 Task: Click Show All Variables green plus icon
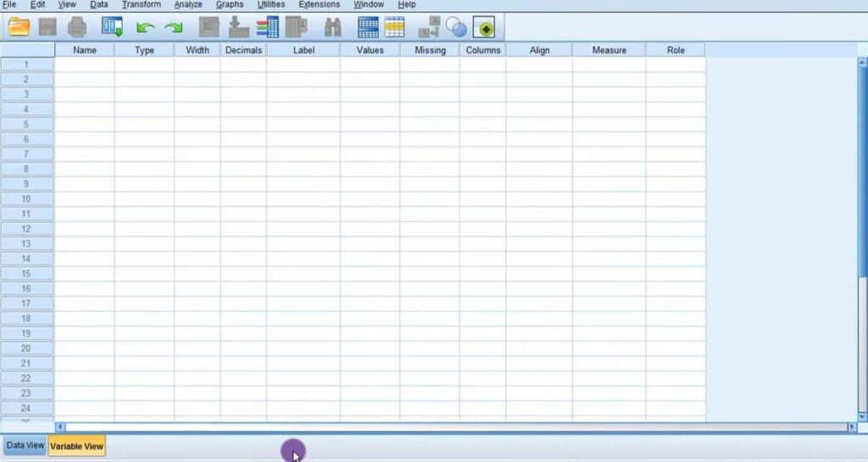tap(484, 28)
